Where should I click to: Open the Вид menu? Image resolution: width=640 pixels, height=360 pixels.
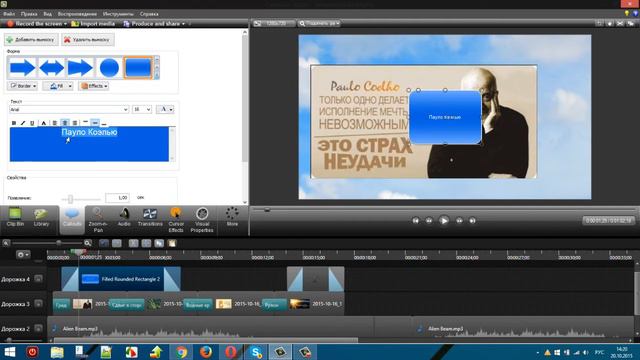tap(47, 14)
